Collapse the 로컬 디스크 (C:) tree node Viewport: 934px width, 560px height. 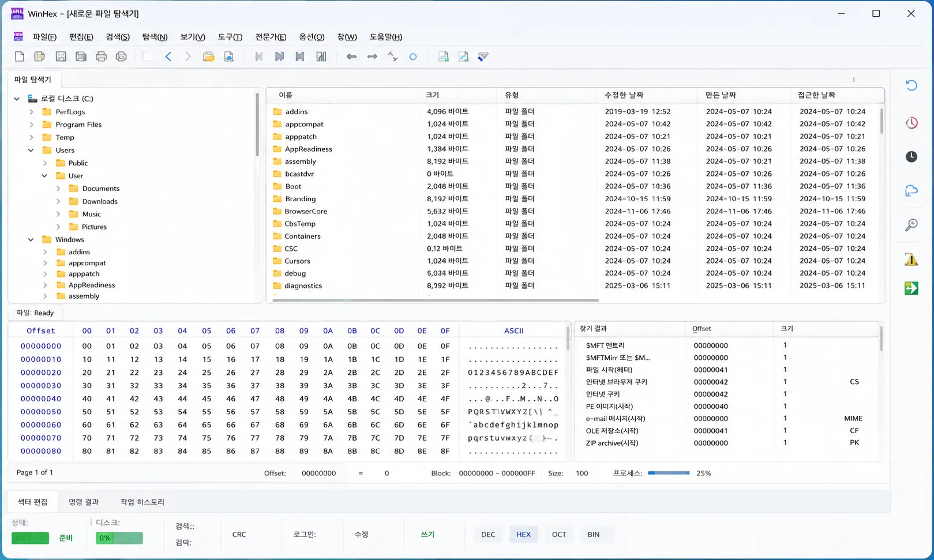(17, 99)
